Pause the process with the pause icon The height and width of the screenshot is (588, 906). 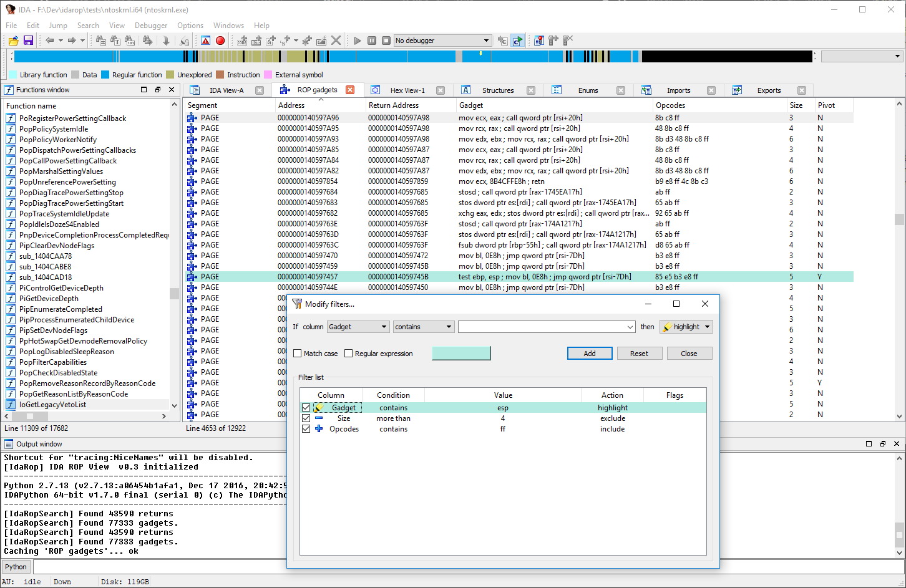coord(372,41)
